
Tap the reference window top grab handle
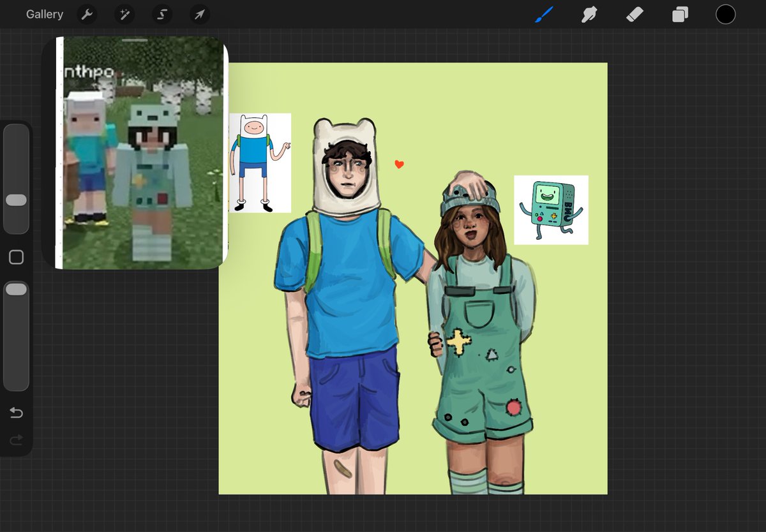[135, 40]
